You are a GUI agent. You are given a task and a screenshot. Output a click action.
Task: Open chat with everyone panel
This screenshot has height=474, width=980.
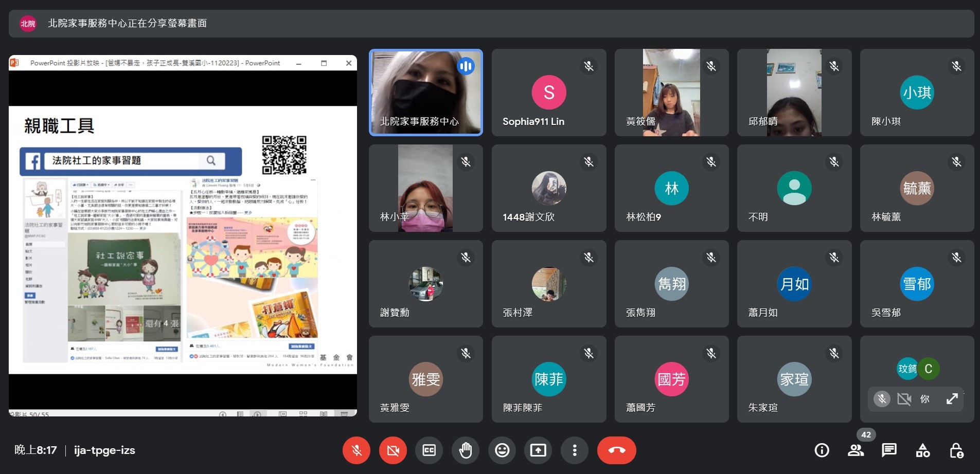tap(889, 450)
